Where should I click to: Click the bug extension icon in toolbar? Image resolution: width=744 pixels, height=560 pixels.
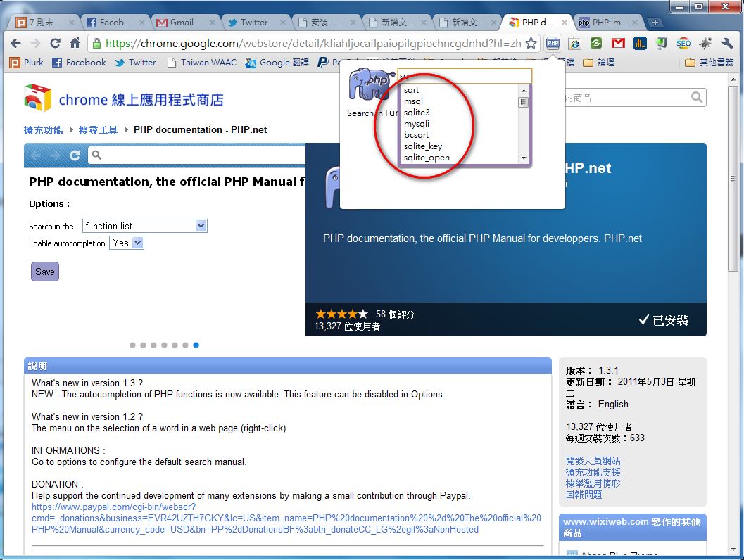click(705, 44)
